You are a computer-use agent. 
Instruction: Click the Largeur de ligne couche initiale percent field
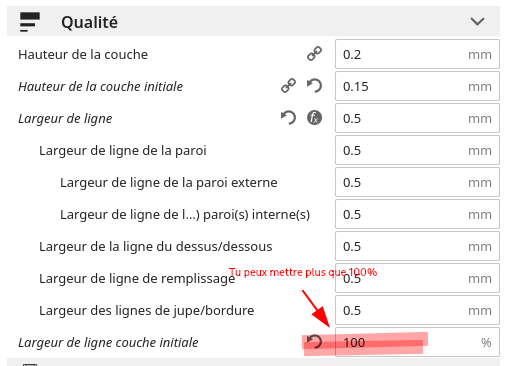[x=417, y=342]
